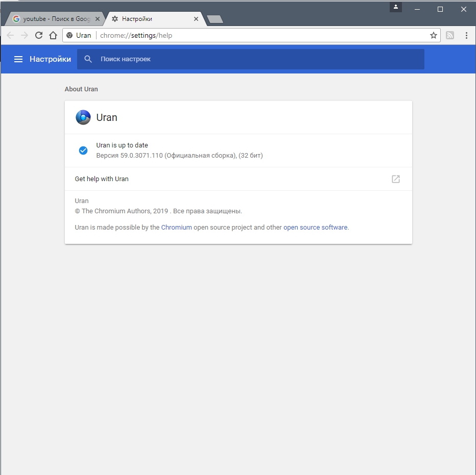Go back using the back arrow
The width and height of the screenshot is (476, 475).
10,35
